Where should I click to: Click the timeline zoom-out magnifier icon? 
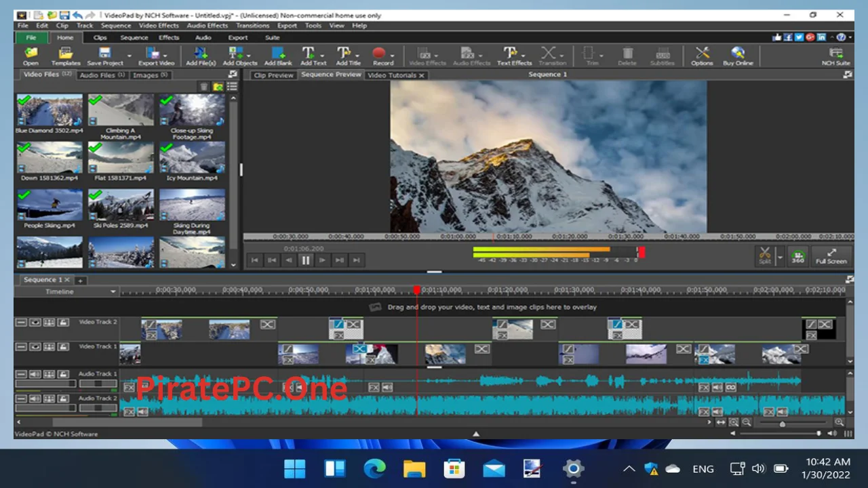(747, 422)
